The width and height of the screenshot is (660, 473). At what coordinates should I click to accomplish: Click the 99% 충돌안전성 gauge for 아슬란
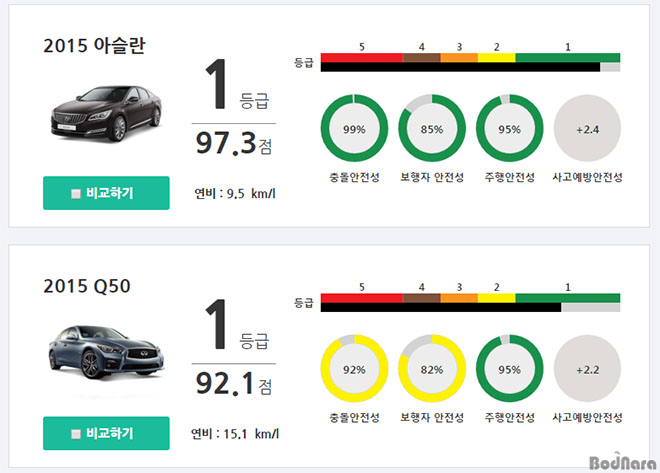coord(354,128)
